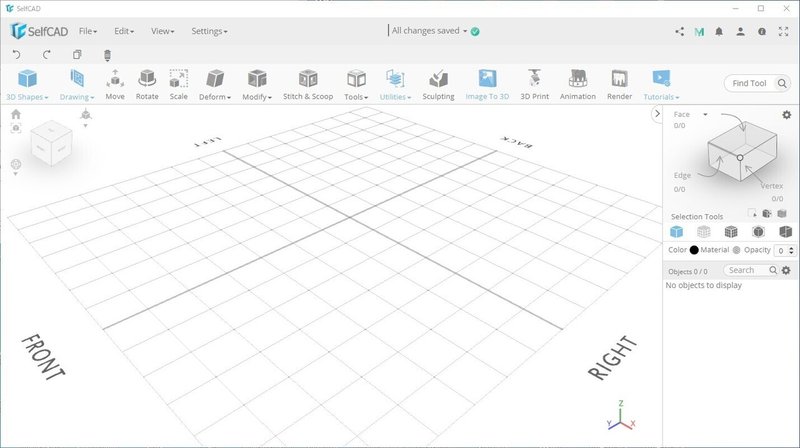Click the Find Tool magnifier icon
This screenshot has width=800, height=448.
(782, 83)
